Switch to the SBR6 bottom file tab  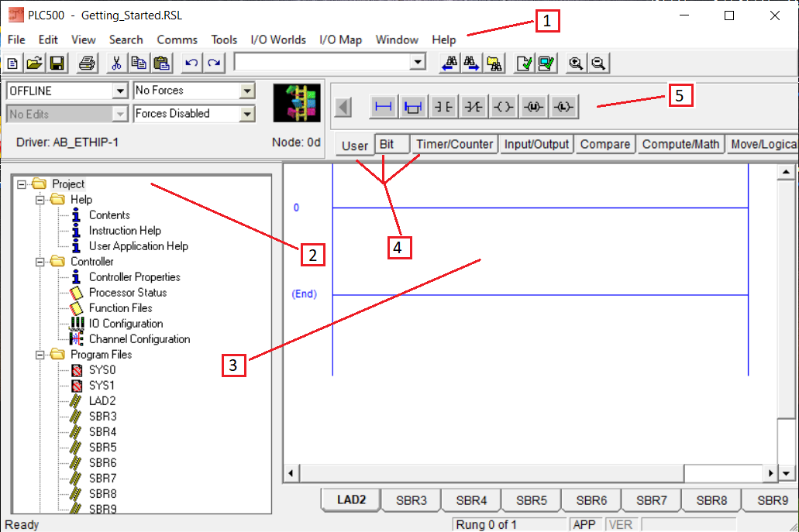point(591,500)
